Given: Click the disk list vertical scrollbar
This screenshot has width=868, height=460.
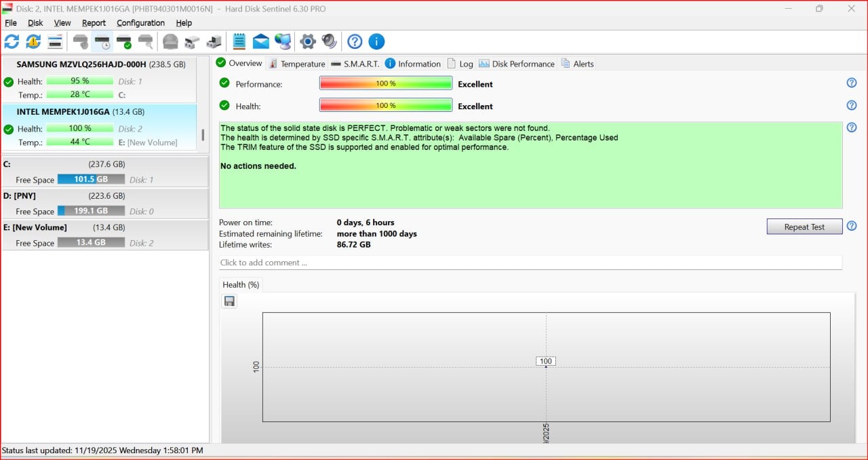Looking at the screenshot, I should point(203,134).
